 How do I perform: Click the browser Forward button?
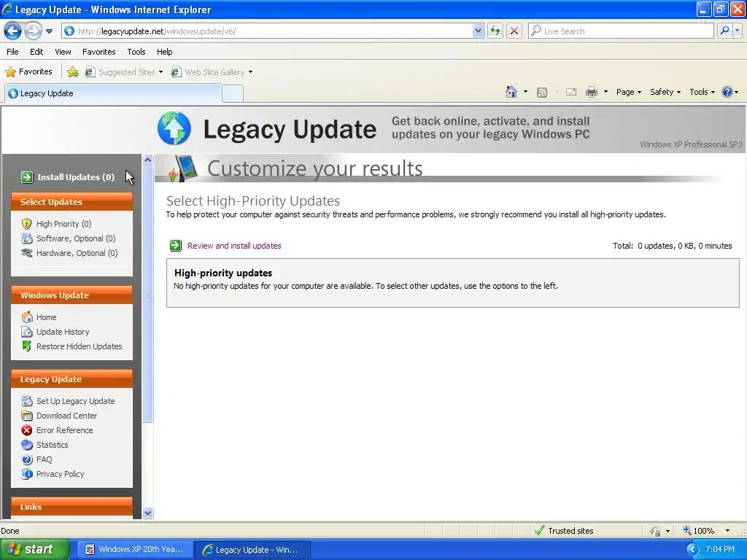pyautogui.click(x=33, y=31)
